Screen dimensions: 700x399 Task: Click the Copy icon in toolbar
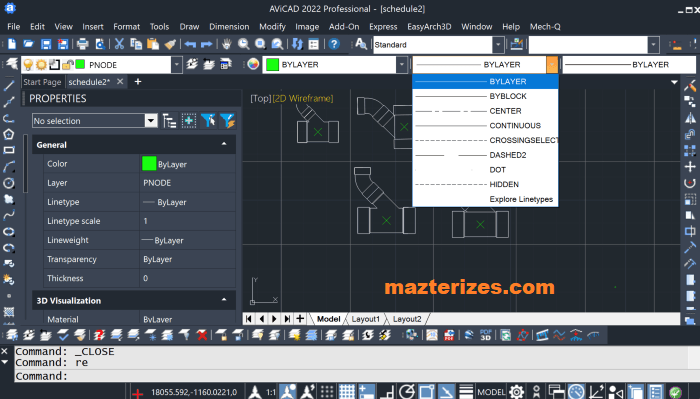click(136, 44)
